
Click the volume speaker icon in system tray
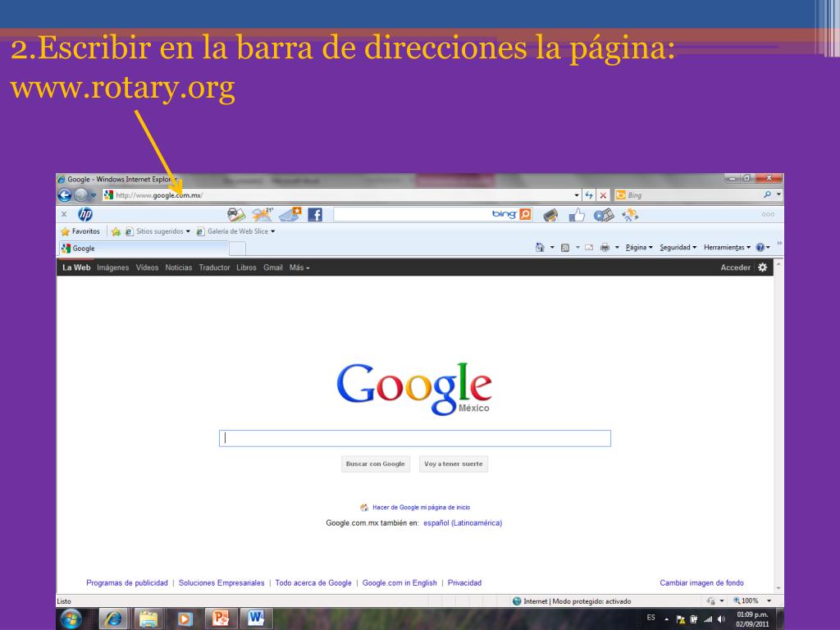721,619
